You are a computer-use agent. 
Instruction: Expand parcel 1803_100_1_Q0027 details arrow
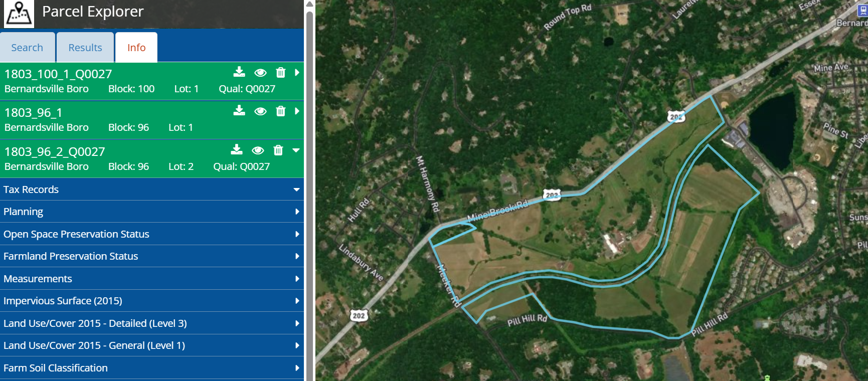(x=297, y=72)
